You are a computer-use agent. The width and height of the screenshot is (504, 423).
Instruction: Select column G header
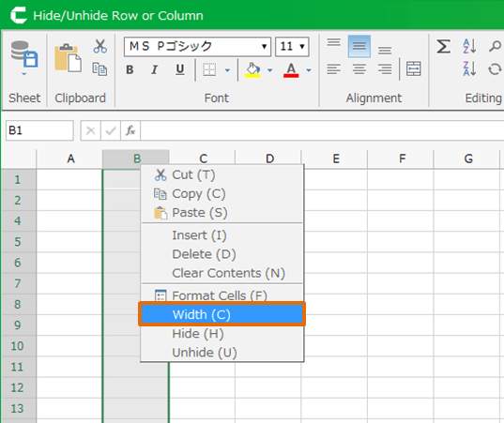click(x=467, y=159)
